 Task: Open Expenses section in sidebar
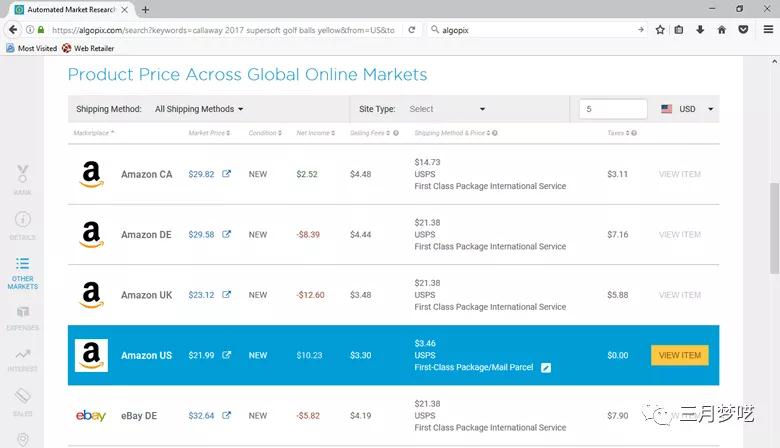(22, 318)
